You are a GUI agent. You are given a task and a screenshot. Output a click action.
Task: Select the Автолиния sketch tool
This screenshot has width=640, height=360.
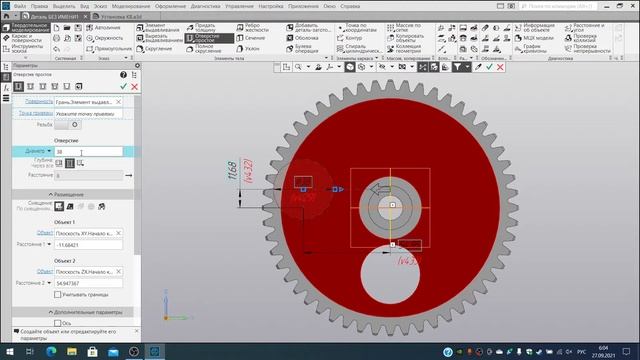(103, 28)
